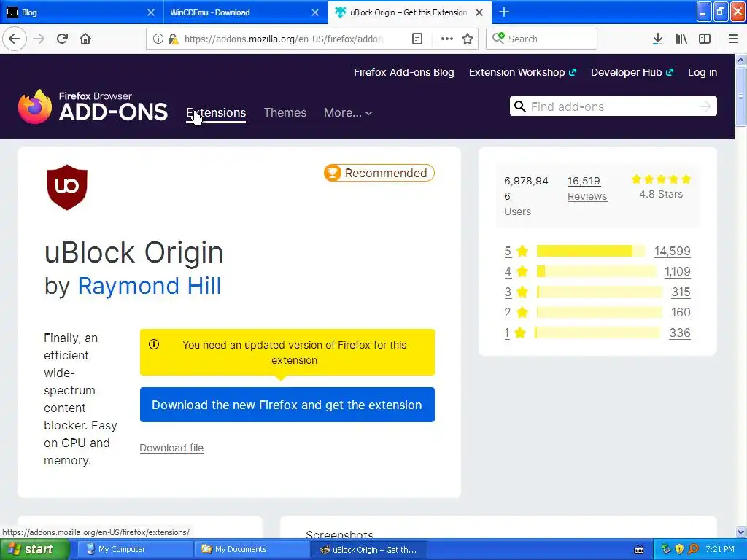Switch to My Computer taskbar window
Viewport: 747px width, 560px height.
pos(134,550)
